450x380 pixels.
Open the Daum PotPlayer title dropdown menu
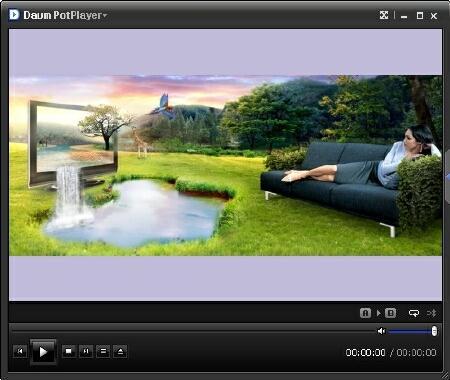pos(65,15)
